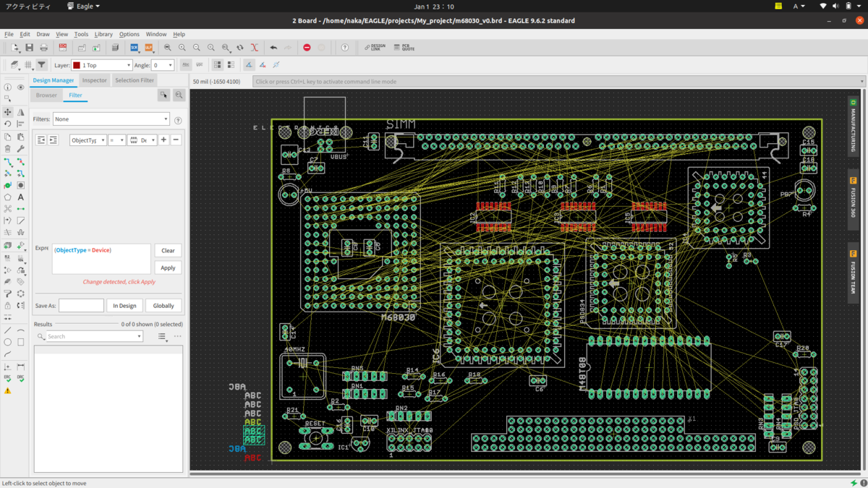Select the Rectangle drawing tool
This screenshot has width=868, height=488.
click(x=20, y=343)
